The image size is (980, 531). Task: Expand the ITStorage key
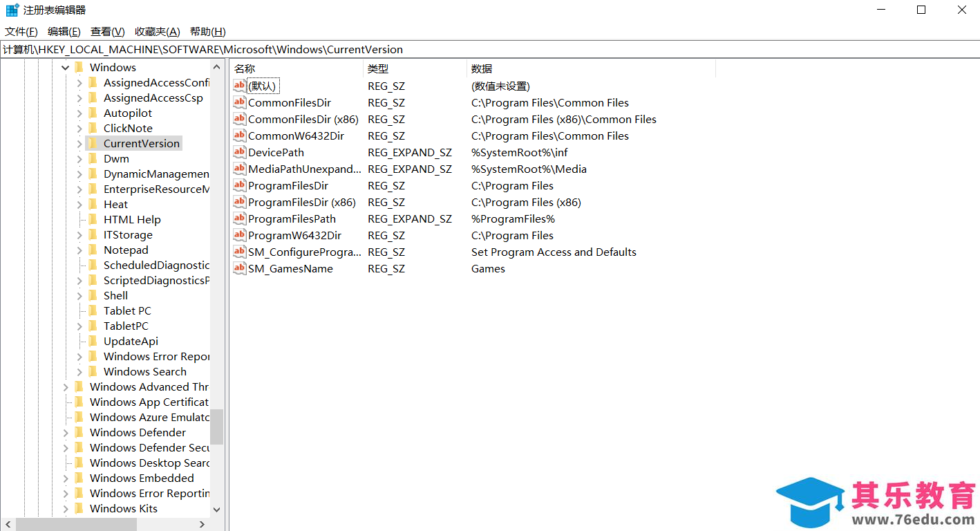[x=79, y=235]
